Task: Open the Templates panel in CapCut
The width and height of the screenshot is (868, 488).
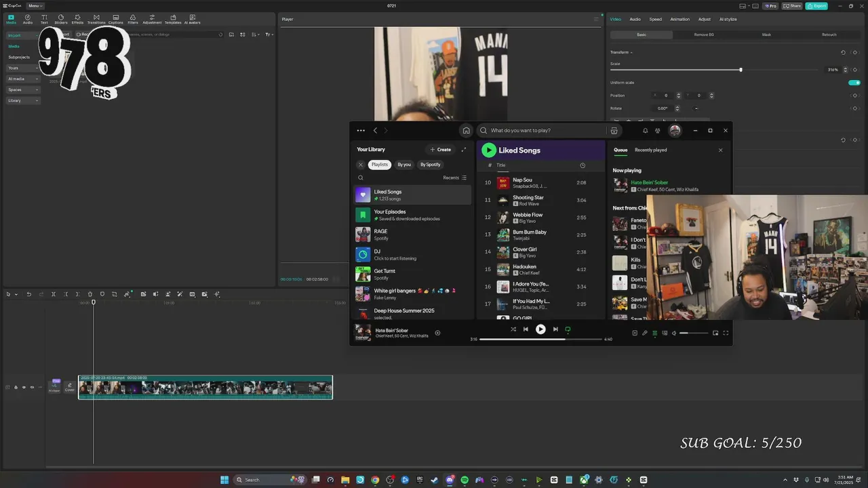Action: click(173, 19)
